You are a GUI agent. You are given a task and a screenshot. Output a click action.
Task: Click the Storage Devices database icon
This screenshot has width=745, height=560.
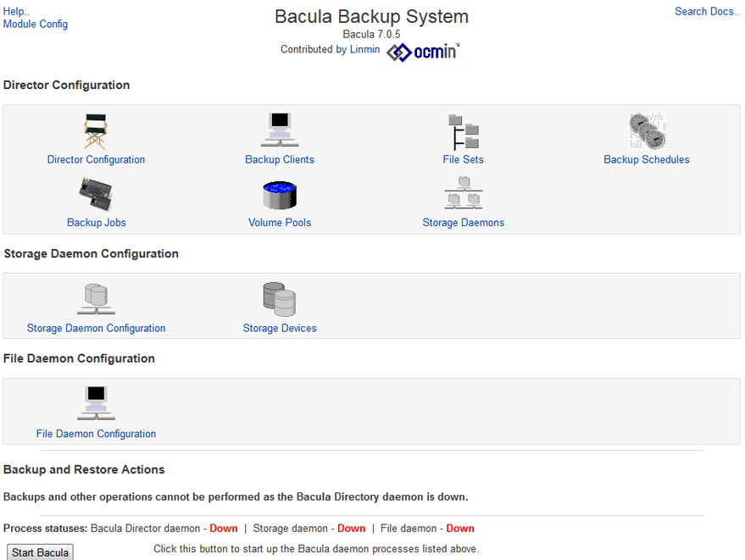tap(280, 299)
